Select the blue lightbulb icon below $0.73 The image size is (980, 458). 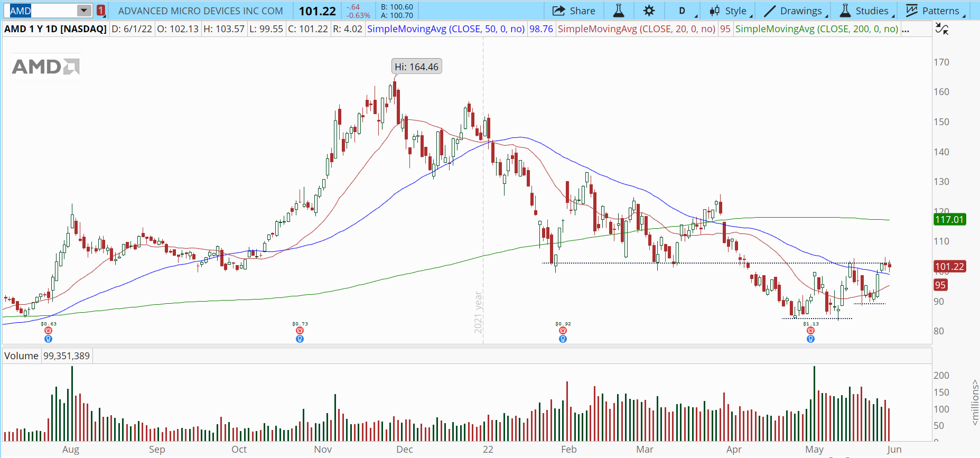[x=300, y=339]
